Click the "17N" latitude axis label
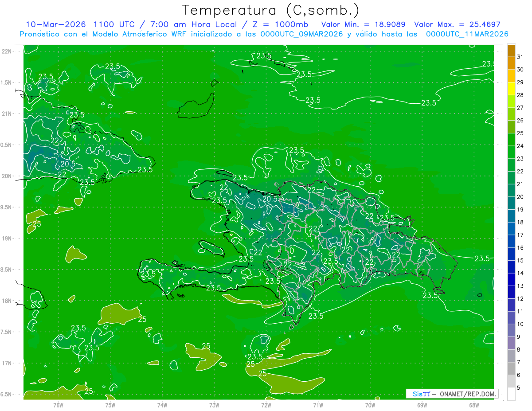 coord(6,363)
